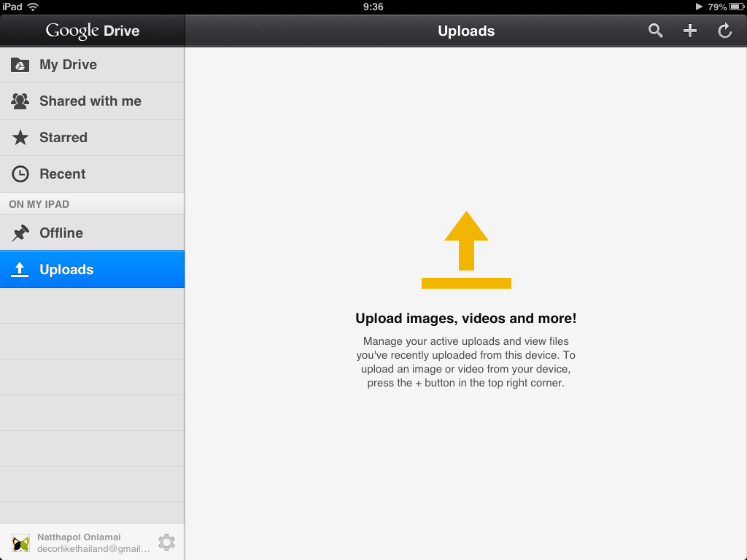Tap the Natthapol Onlamai account name
747x560 pixels.
pos(79,537)
